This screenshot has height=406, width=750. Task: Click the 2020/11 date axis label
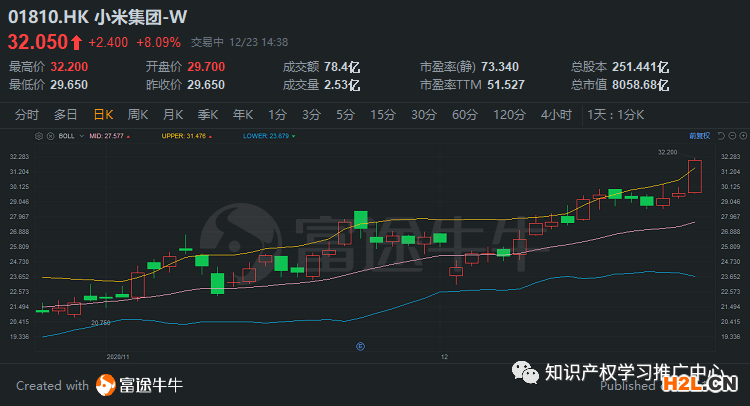pyautogui.click(x=118, y=357)
